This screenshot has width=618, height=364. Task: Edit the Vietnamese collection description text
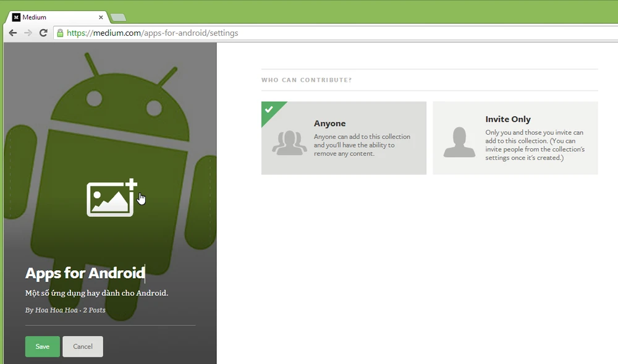coord(96,293)
